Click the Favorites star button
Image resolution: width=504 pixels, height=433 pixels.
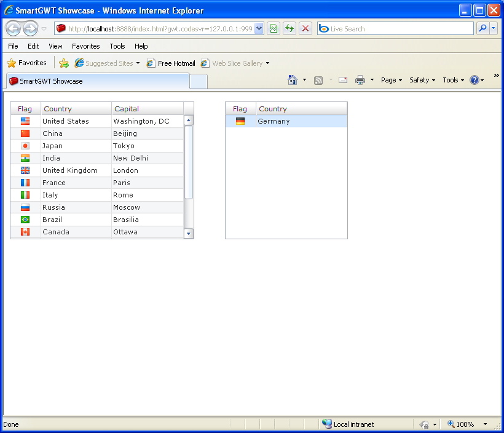tap(26, 63)
